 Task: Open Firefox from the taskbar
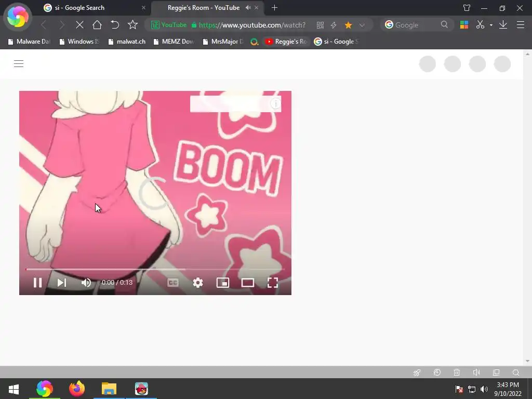coord(77,389)
